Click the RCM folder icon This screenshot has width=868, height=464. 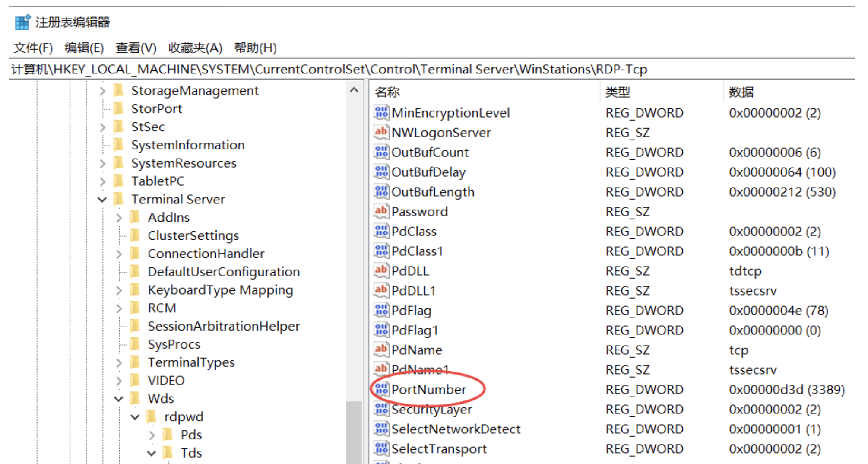135,308
